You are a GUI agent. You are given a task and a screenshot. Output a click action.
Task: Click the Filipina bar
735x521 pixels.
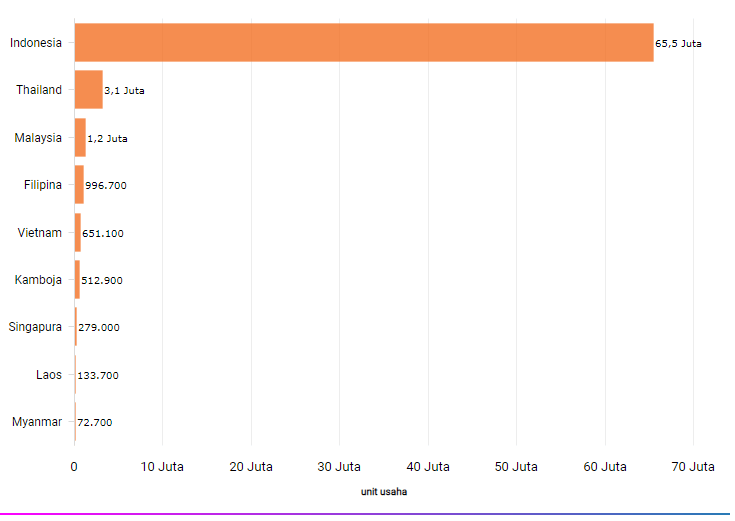pos(79,185)
